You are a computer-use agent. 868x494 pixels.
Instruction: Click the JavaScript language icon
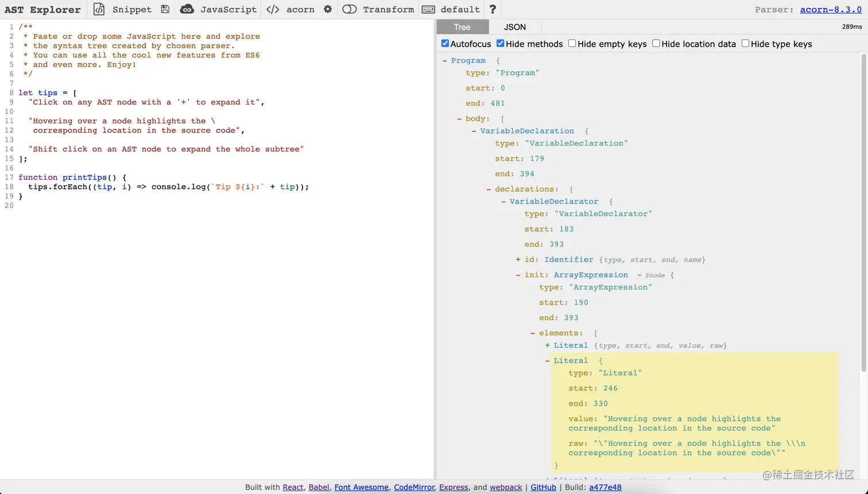(x=187, y=9)
